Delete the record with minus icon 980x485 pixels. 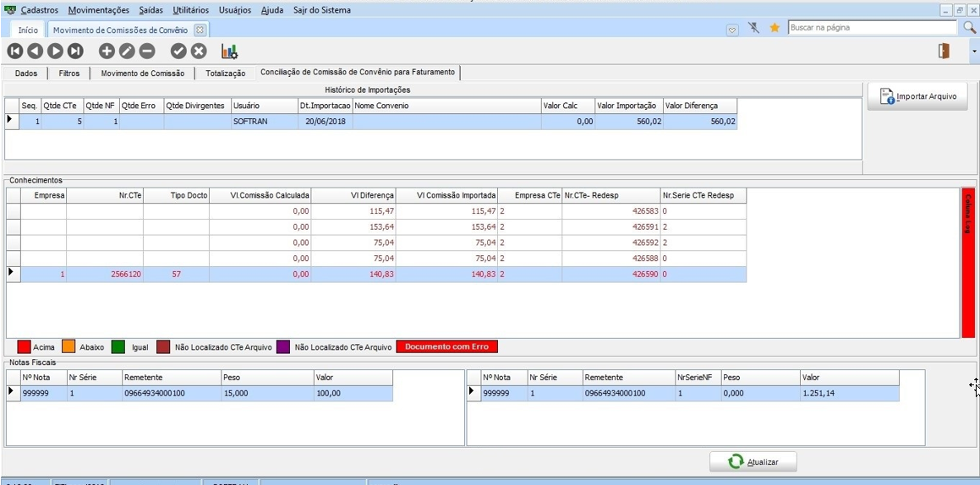(x=147, y=52)
